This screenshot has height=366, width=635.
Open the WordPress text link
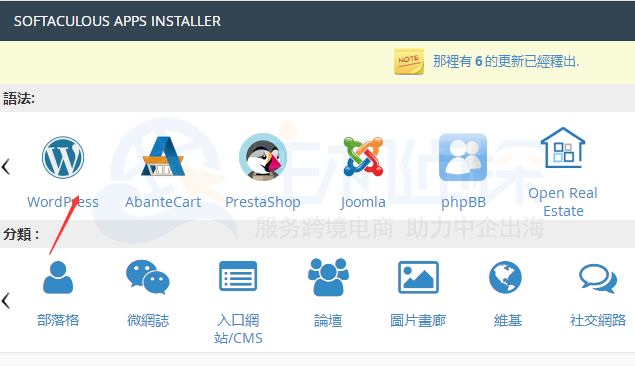[63, 202]
